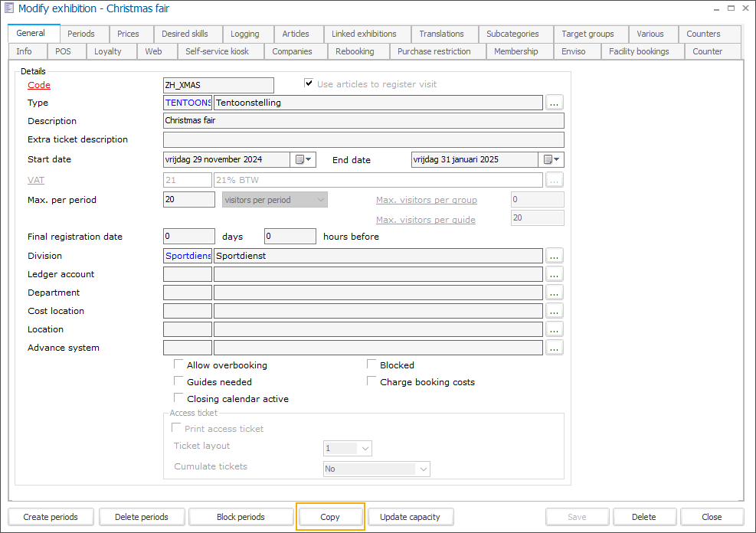Open the Type lookup ellipsis button
Screen dimensions: 756x533
(555, 103)
